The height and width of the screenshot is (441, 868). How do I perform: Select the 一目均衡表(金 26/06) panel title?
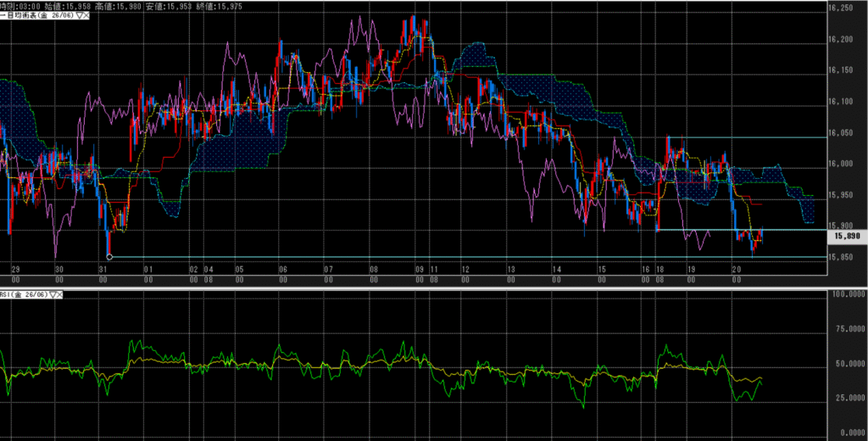[38, 15]
